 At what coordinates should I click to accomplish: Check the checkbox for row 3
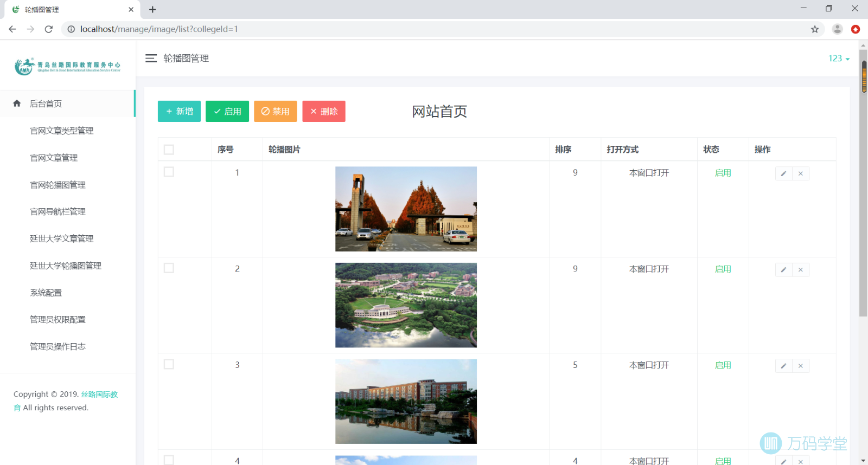[169, 364]
